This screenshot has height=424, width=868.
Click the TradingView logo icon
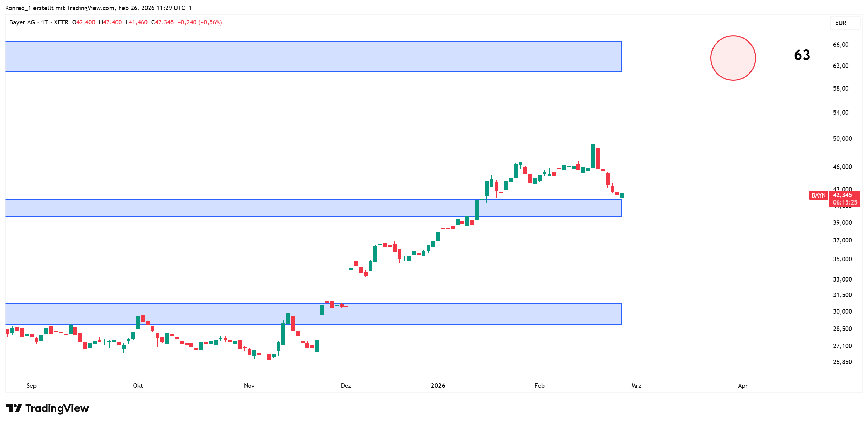click(x=14, y=408)
